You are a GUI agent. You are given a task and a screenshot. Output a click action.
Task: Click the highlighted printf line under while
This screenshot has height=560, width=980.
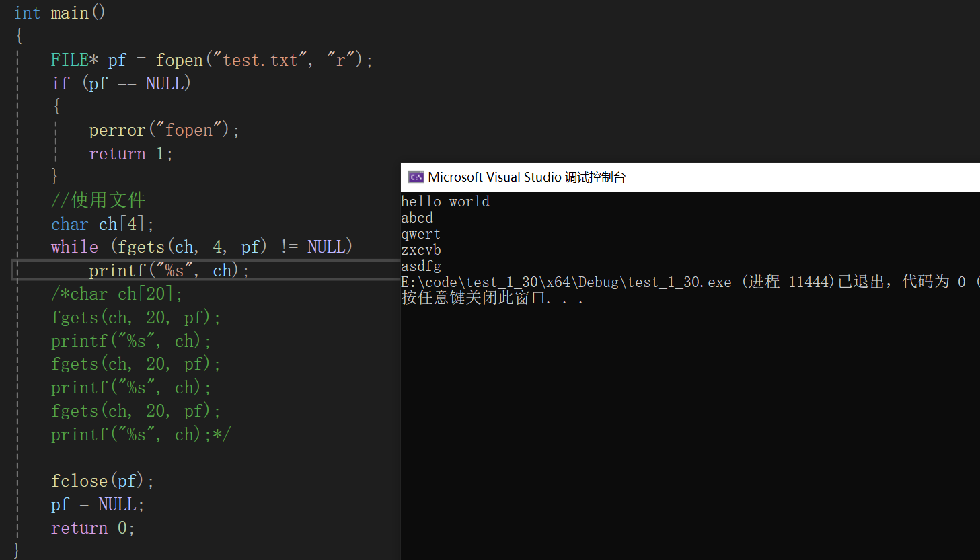tap(169, 271)
